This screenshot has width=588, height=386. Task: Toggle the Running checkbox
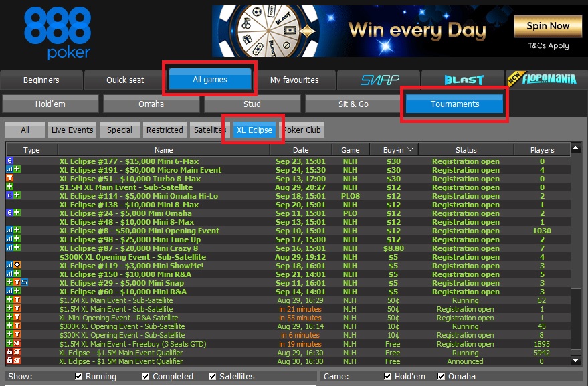pos(78,376)
